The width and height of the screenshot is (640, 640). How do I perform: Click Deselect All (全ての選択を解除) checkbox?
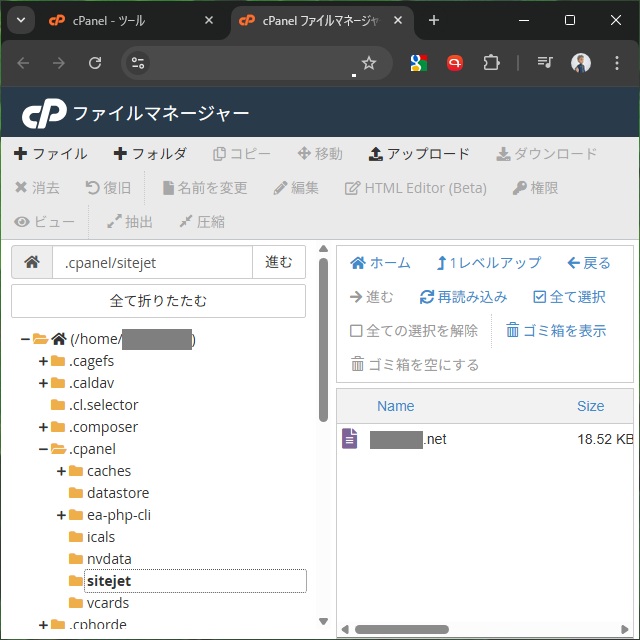click(x=356, y=331)
